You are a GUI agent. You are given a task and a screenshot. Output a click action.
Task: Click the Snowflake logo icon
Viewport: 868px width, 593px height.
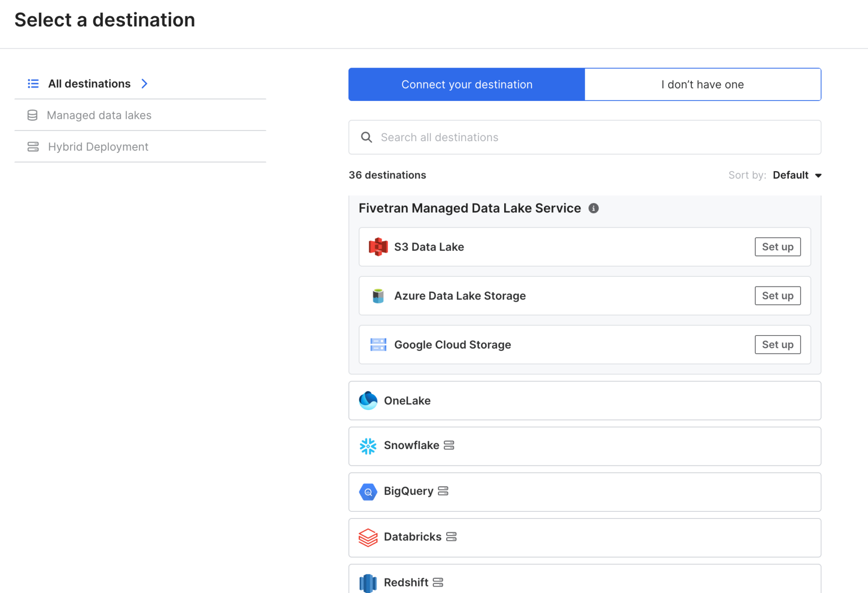pos(368,446)
